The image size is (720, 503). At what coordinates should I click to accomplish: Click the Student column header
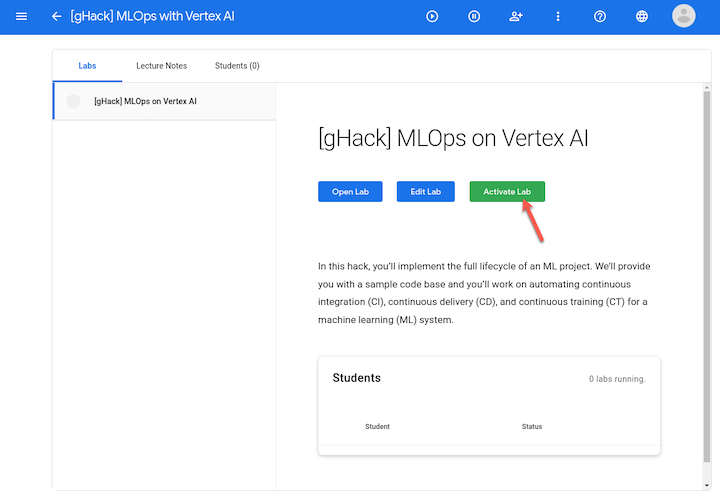377,426
